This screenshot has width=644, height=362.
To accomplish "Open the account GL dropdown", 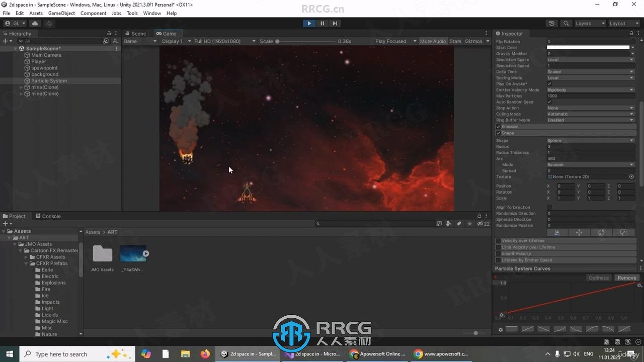I will (15, 23).
